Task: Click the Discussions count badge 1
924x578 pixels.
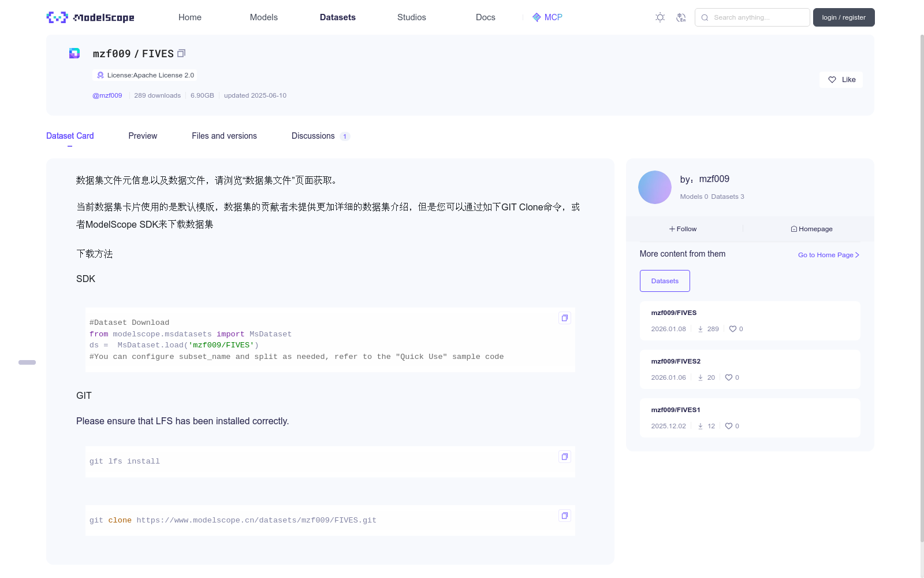Action: tap(345, 136)
